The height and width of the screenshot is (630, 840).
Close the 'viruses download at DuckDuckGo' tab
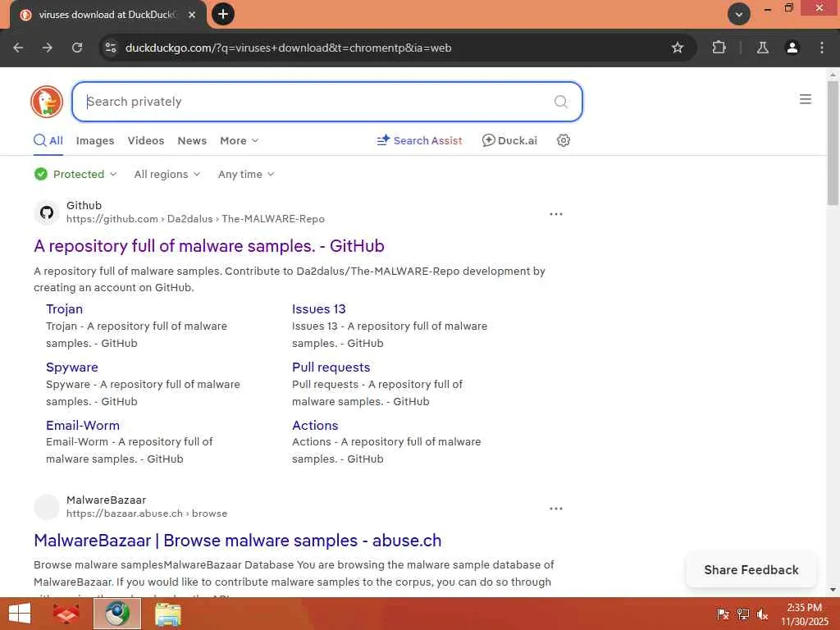point(192,15)
